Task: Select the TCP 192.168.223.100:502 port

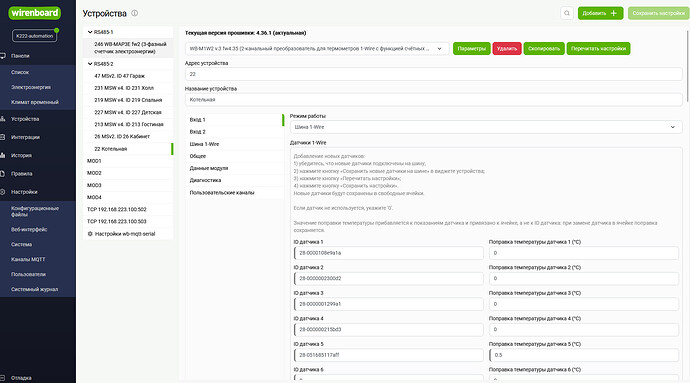Action: [128, 210]
